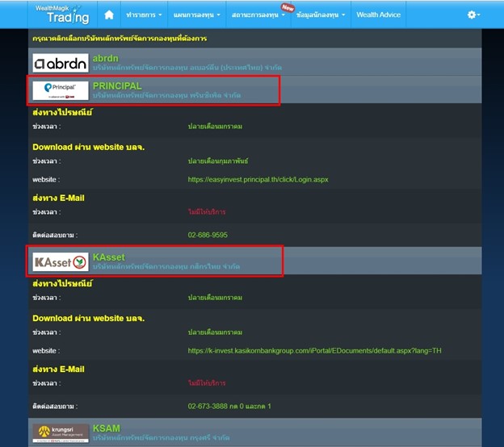Select Principal download period ปลายเดือนกุมภาพันธ์
This screenshot has height=447, width=504.
click(x=218, y=161)
